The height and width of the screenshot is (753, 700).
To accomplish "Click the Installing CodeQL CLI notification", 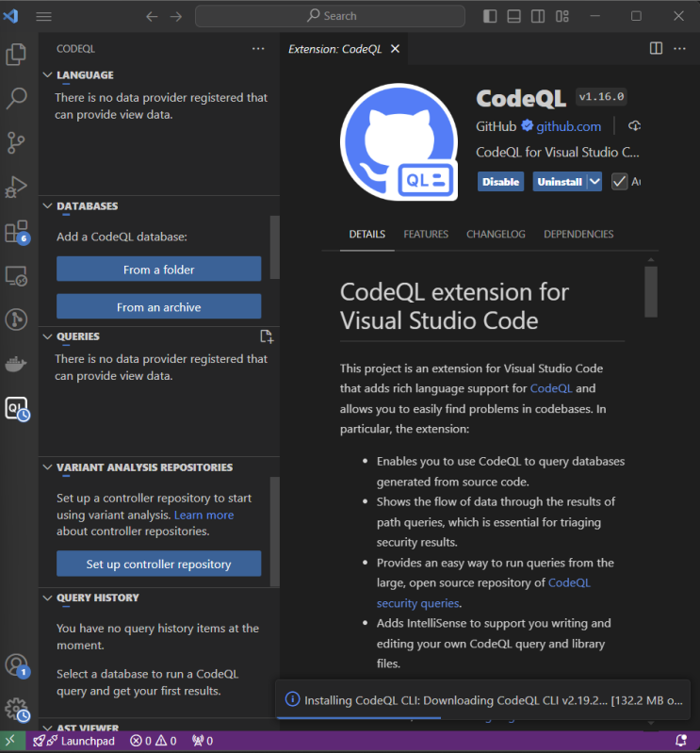I will click(483, 700).
